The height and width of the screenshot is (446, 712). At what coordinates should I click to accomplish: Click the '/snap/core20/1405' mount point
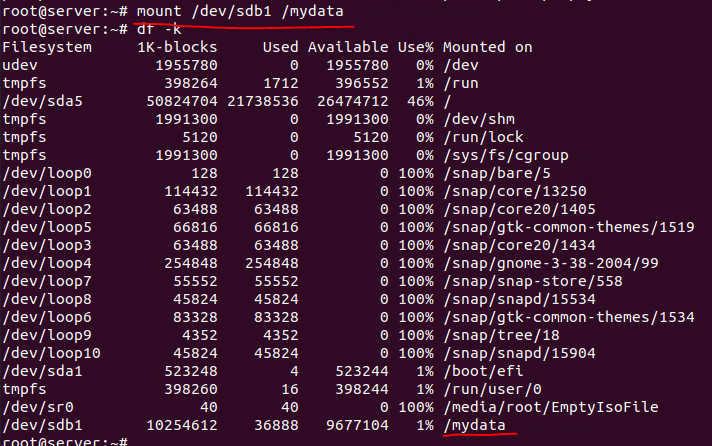click(x=519, y=209)
